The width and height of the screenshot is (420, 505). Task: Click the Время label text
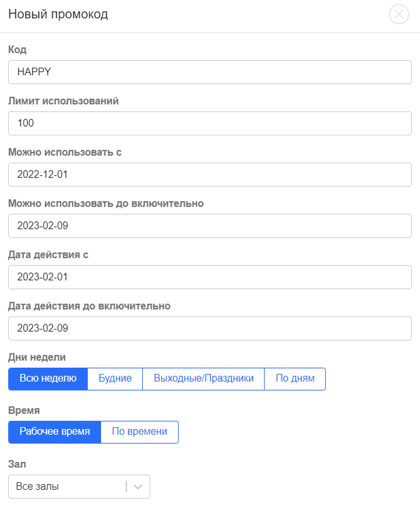point(24,411)
